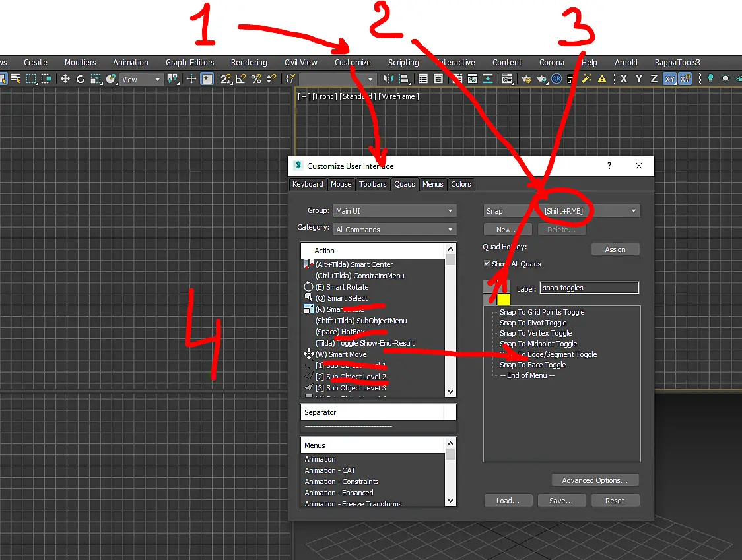Click the blue QR circle icon
Screen dimensions: 742x560
556,79
